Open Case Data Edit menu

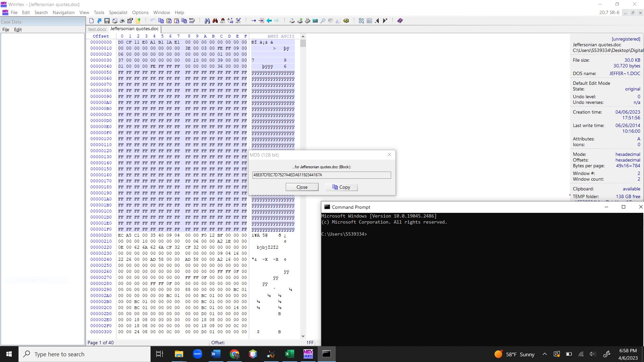tap(18, 29)
